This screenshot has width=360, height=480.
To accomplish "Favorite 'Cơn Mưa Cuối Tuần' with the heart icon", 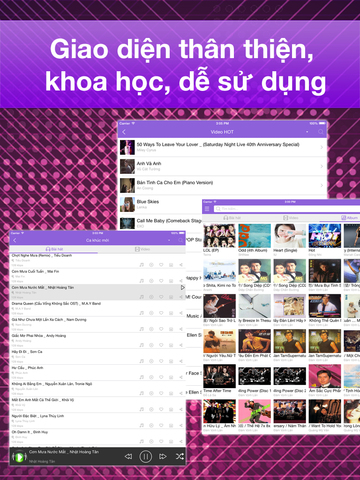I will 161,281.
